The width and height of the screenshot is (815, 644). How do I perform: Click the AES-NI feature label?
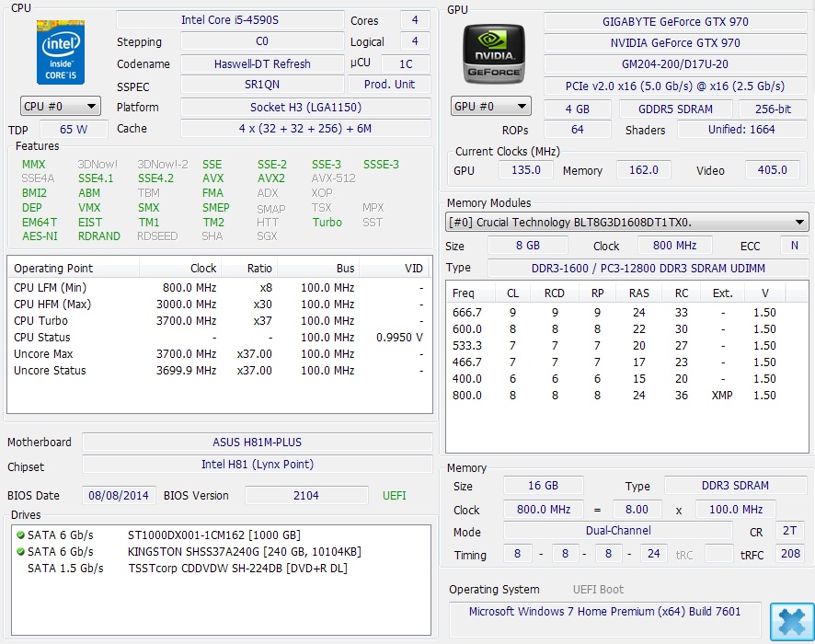pos(40,236)
